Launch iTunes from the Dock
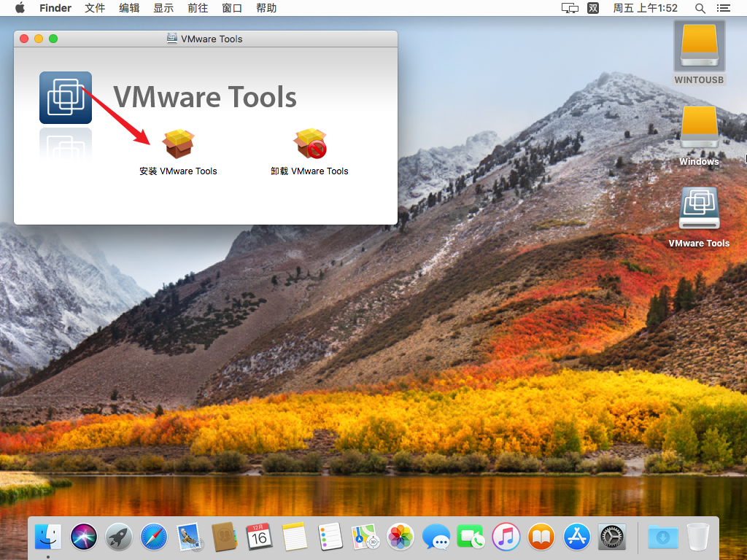Screen dimensions: 747x560 point(506,536)
